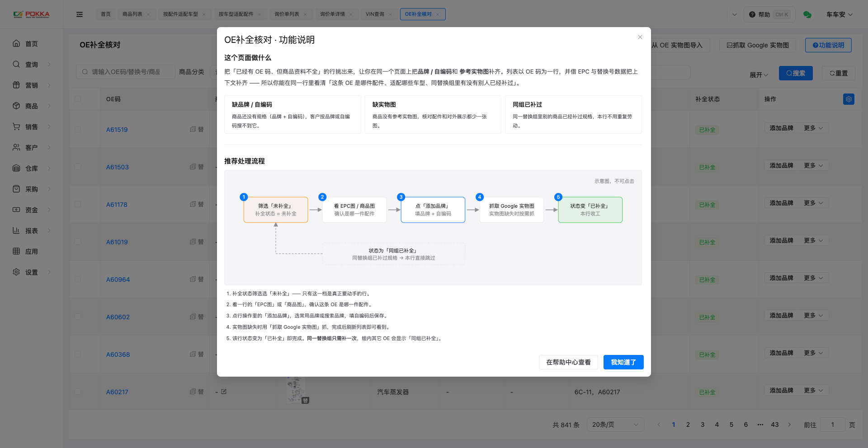Click the 帮助 help button
868x448 pixels.
(x=769, y=14)
